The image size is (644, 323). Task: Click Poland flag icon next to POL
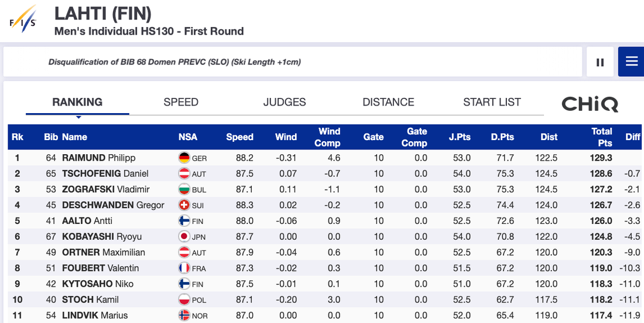[x=184, y=300]
